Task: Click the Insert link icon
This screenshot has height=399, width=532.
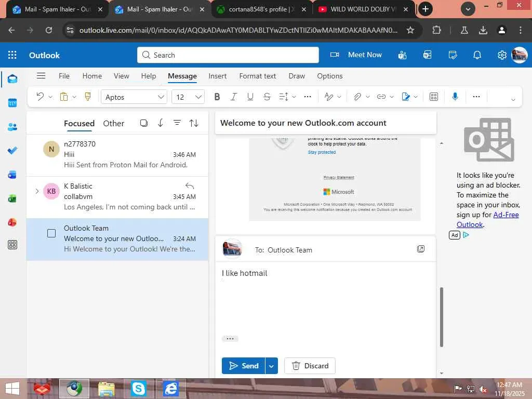Action: click(381, 97)
